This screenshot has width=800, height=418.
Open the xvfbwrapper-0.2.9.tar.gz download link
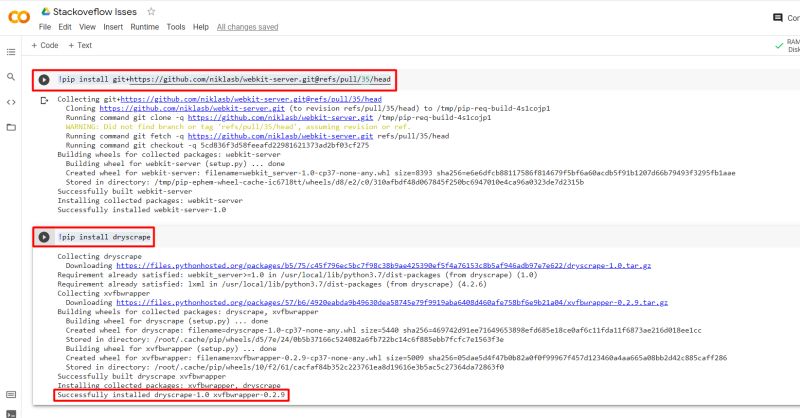(392, 302)
